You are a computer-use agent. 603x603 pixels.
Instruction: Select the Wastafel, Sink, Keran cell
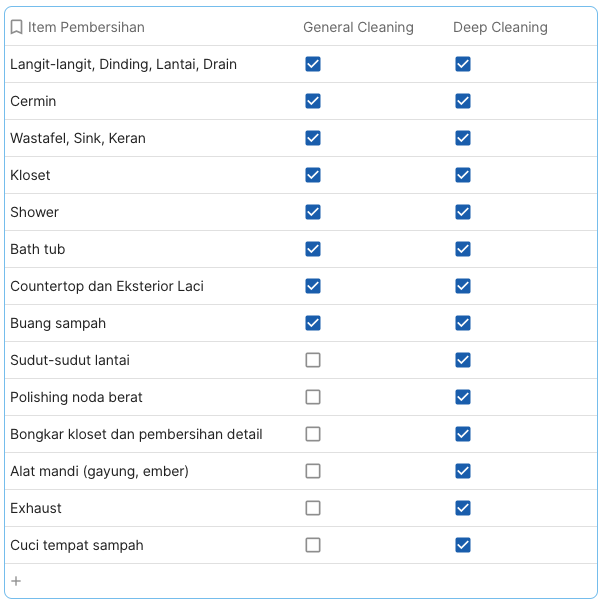[78, 138]
